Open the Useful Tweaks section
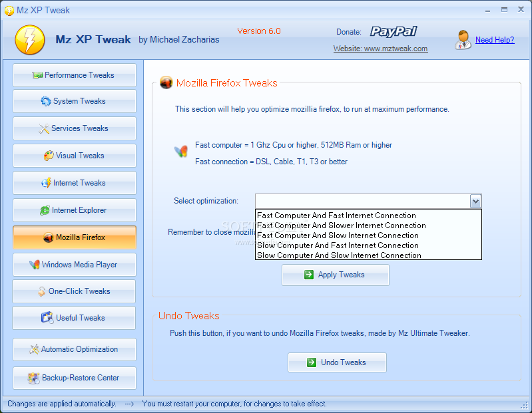 74,318
